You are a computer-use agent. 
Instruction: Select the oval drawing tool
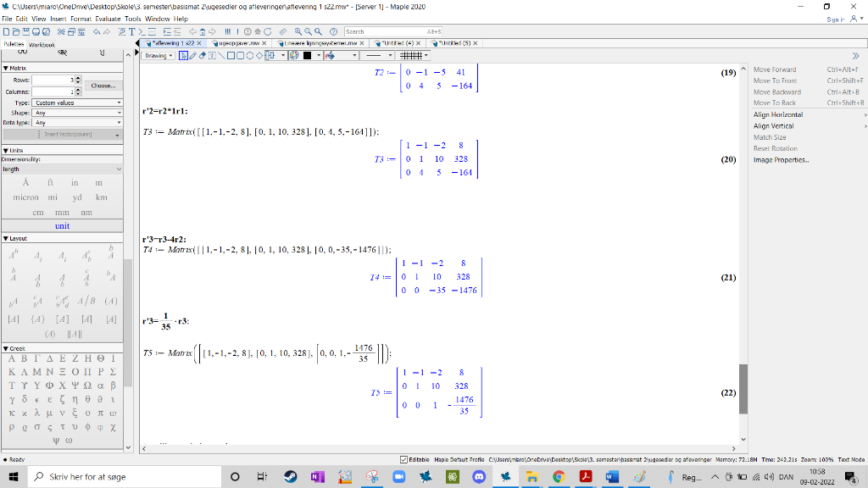(249, 56)
